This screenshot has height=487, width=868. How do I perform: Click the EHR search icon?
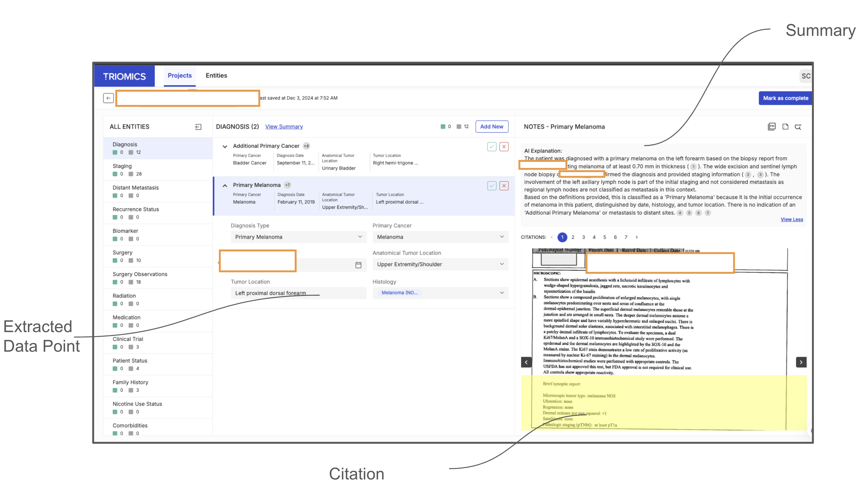click(798, 126)
